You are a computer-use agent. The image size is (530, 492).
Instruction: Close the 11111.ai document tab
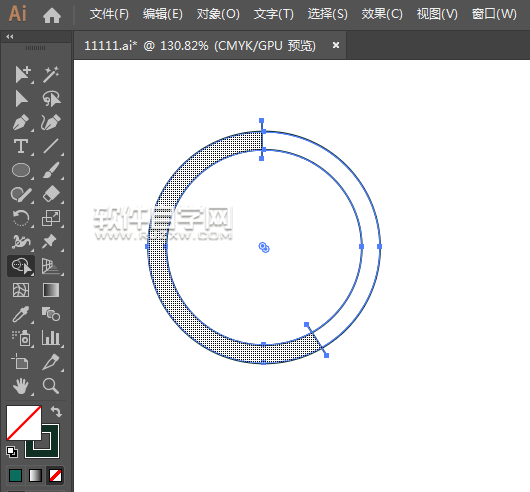click(336, 45)
